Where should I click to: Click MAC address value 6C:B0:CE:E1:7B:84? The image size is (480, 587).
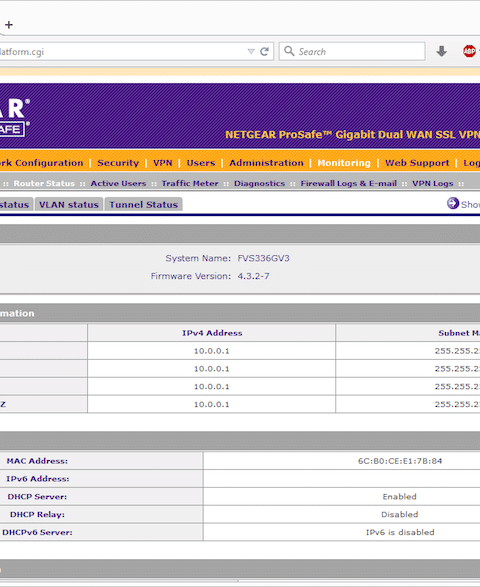(400, 461)
